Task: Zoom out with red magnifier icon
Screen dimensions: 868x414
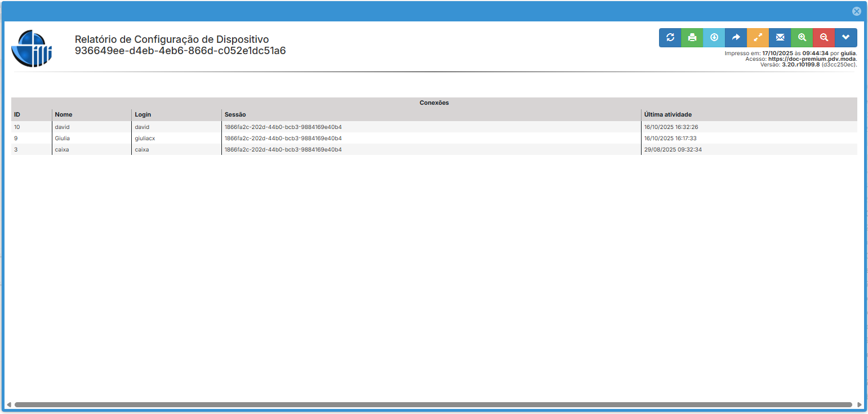Action: point(824,38)
